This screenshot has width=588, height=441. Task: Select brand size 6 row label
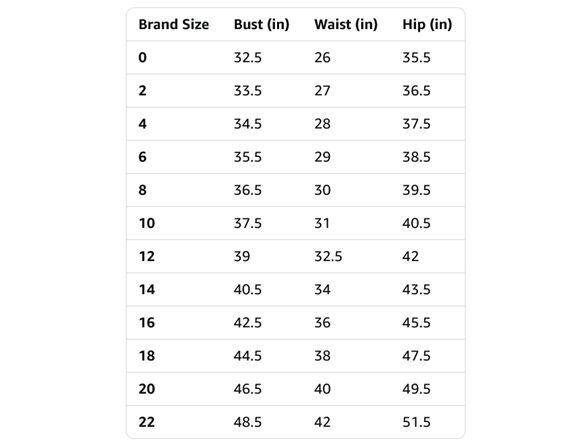point(142,157)
